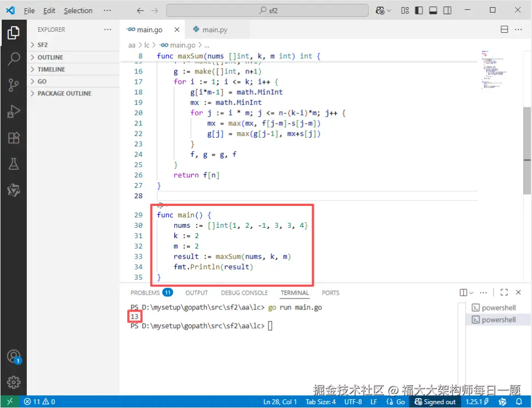Switch to the OUTPUT panel tab

click(197, 292)
